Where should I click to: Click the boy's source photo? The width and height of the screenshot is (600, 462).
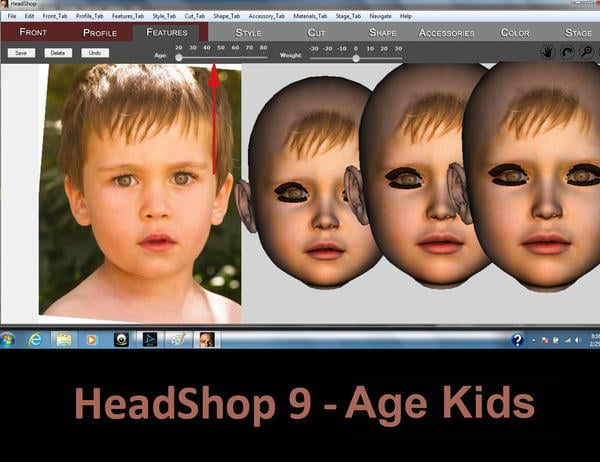pyautogui.click(x=140, y=193)
